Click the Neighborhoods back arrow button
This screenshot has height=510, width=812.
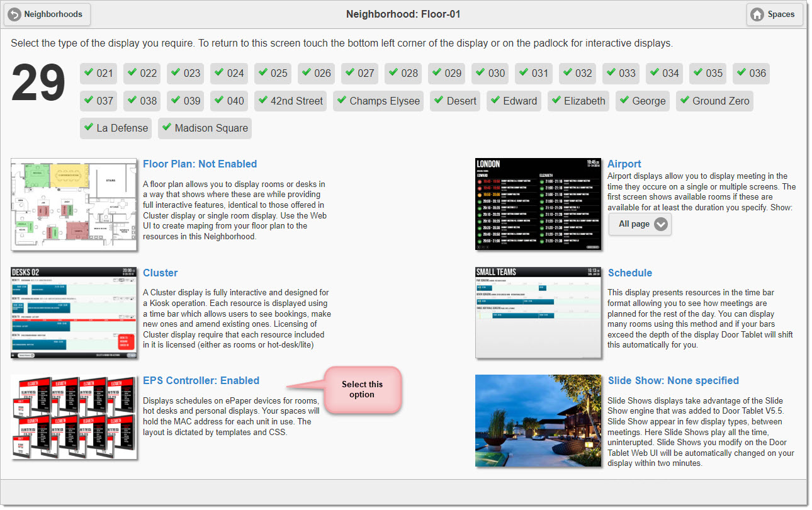click(x=47, y=14)
